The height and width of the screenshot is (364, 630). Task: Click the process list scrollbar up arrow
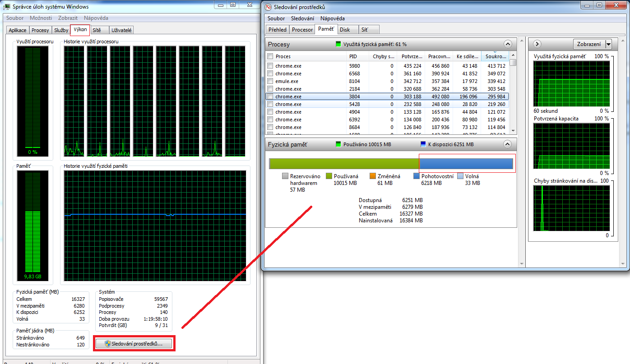tap(513, 56)
